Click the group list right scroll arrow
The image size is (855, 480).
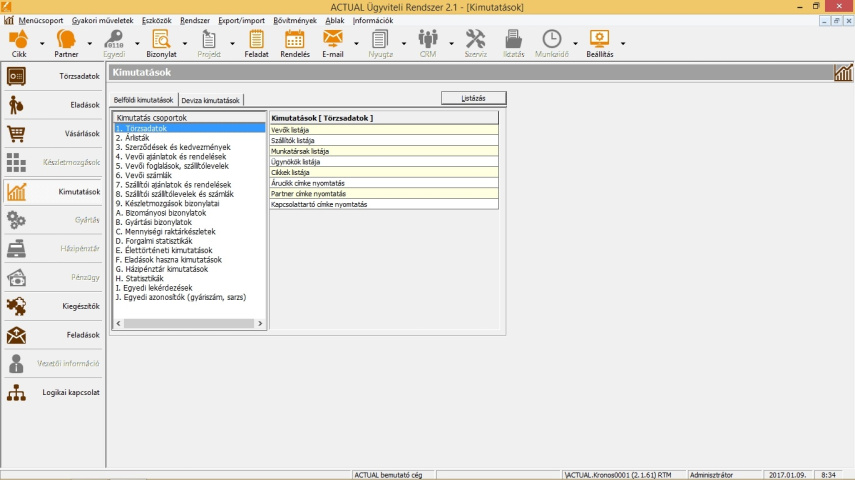pos(261,323)
